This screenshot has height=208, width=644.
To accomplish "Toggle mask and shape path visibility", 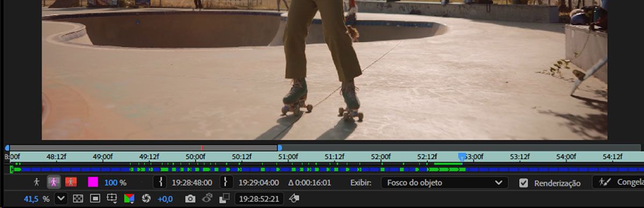I will tap(95, 199).
